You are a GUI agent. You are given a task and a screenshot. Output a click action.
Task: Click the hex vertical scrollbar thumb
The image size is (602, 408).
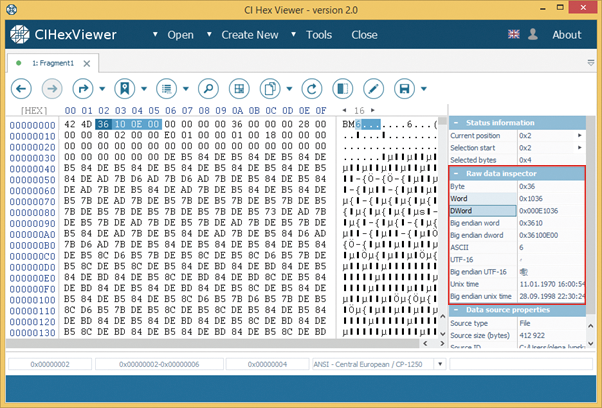(x=442, y=121)
